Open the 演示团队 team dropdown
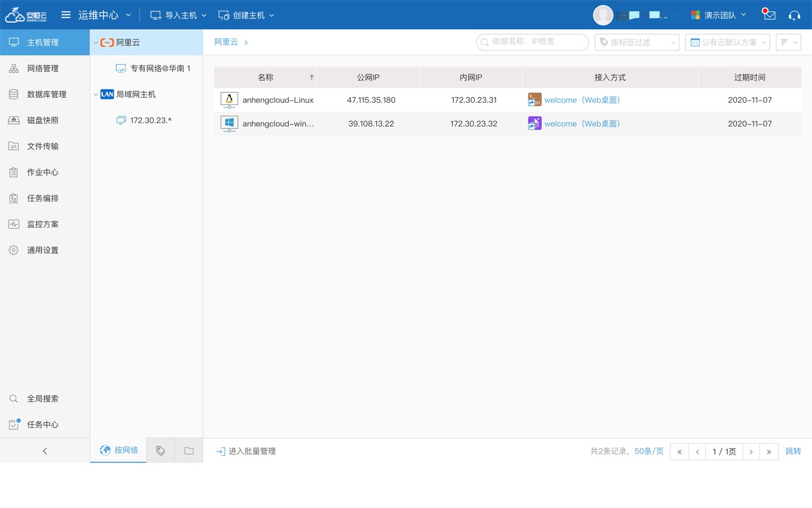Viewport: 812px width, 508px height. [718, 15]
